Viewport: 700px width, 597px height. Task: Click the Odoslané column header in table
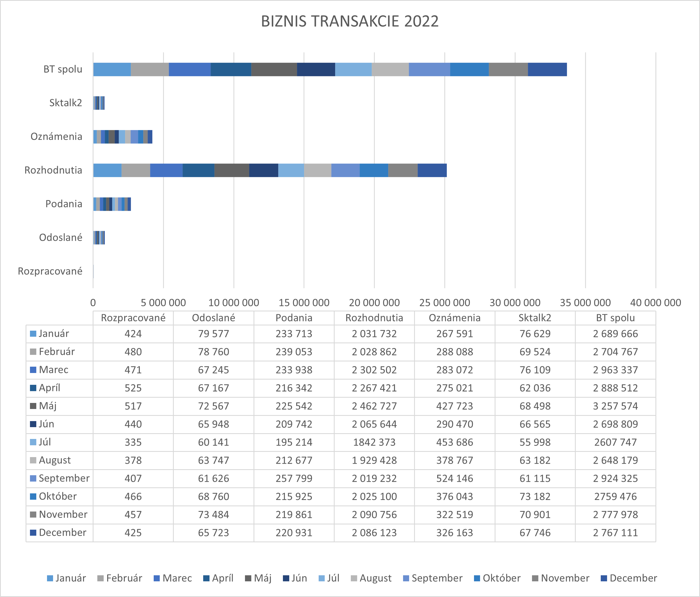[x=214, y=318]
